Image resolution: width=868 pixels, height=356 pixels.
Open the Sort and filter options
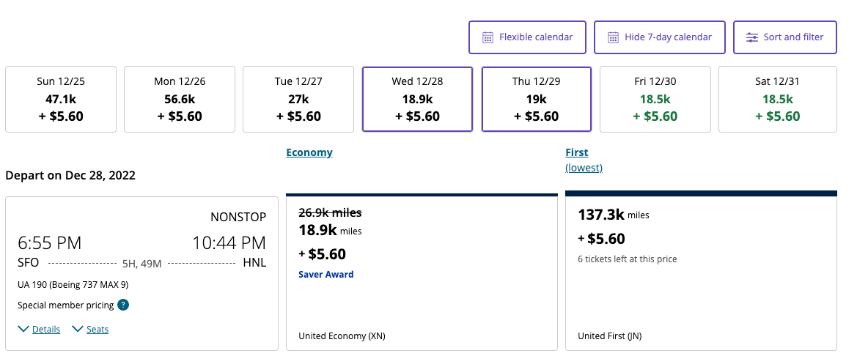pyautogui.click(x=784, y=37)
